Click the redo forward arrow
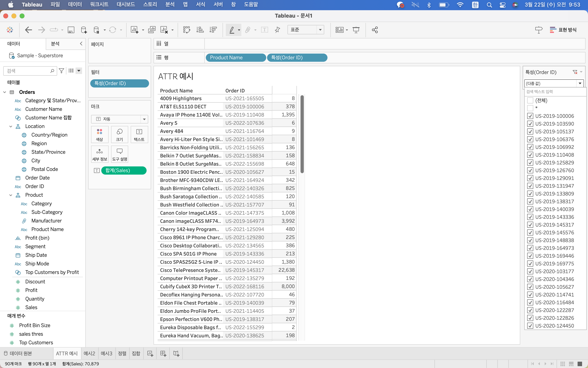This screenshot has width=588, height=368. coord(42,30)
